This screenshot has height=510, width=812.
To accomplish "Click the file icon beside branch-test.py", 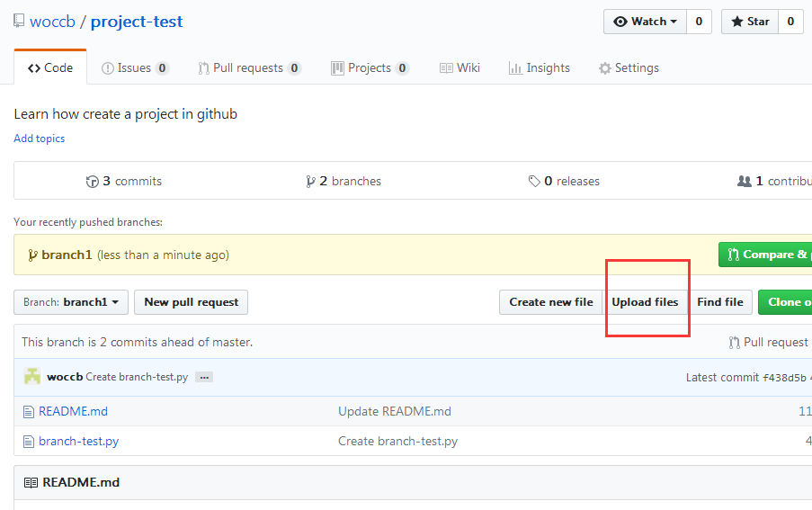I will 29,442.
